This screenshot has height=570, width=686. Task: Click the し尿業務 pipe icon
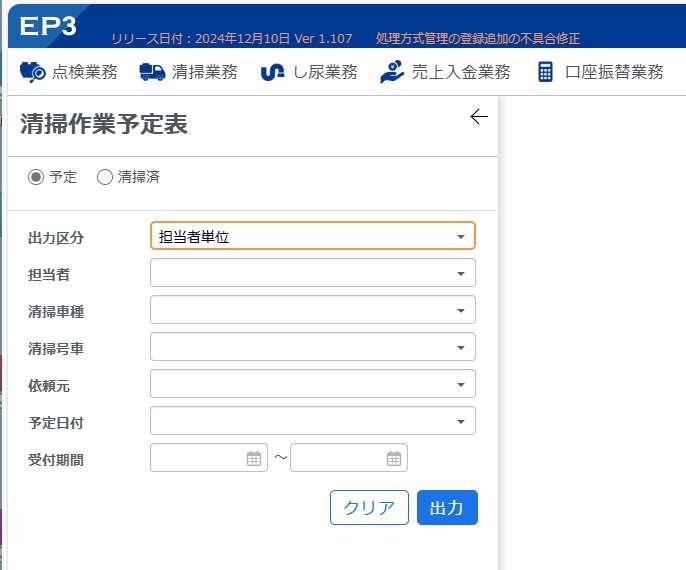coord(272,73)
